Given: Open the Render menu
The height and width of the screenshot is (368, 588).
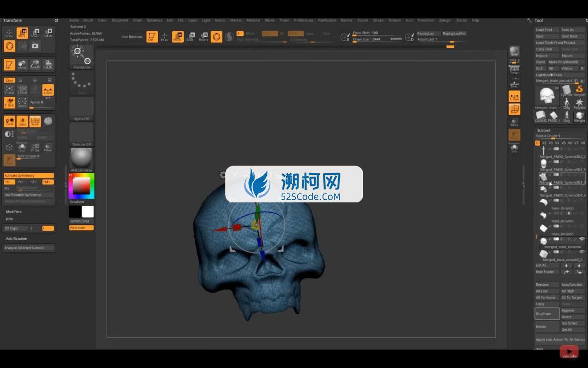Looking at the screenshot, I should pos(347,20).
